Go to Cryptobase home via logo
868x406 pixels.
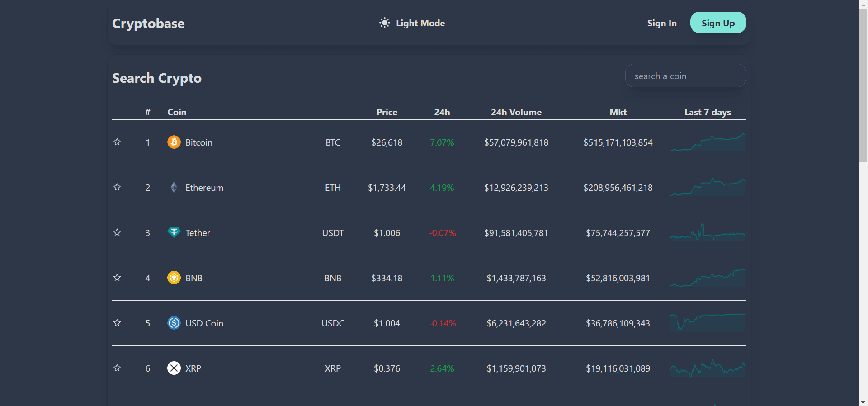point(148,24)
